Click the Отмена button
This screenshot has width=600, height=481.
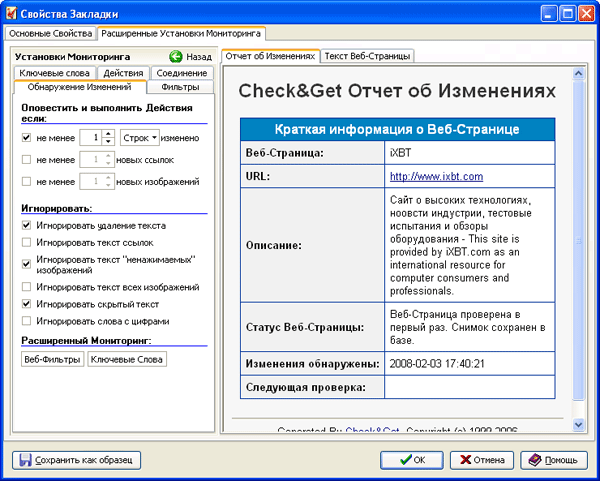pyautogui.click(x=482, y=460)
